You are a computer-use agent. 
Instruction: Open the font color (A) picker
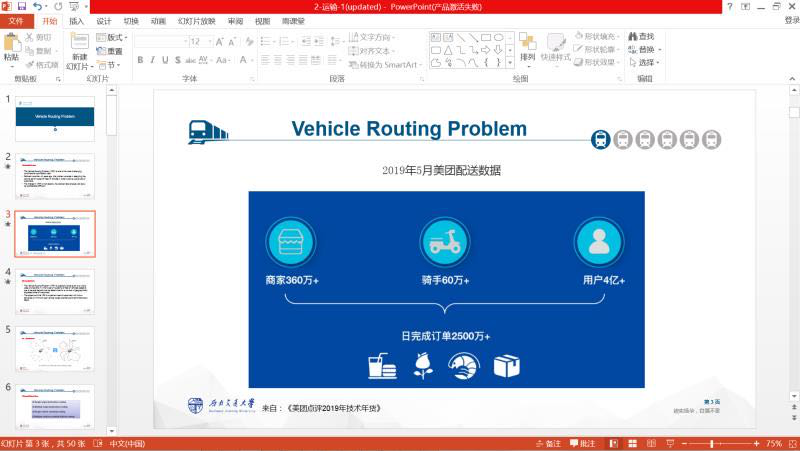245,60
